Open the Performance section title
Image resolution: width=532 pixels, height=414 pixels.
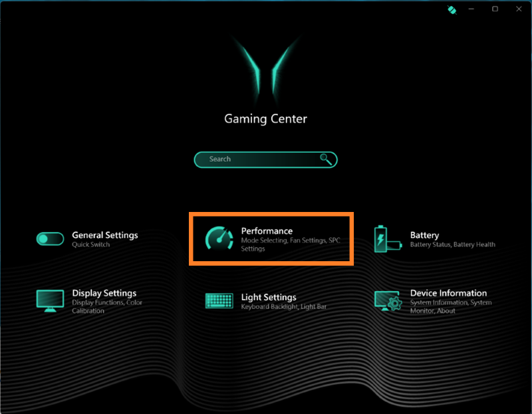[267, 231]
